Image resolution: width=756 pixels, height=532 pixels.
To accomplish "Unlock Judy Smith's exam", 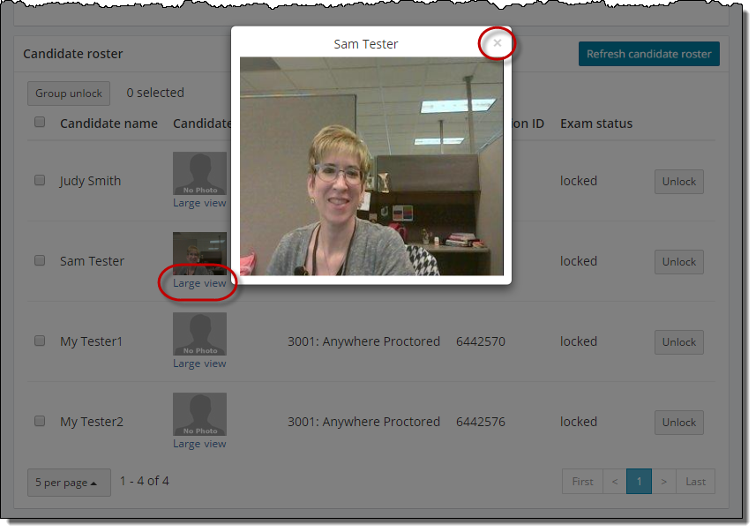I will coord(678,182).
